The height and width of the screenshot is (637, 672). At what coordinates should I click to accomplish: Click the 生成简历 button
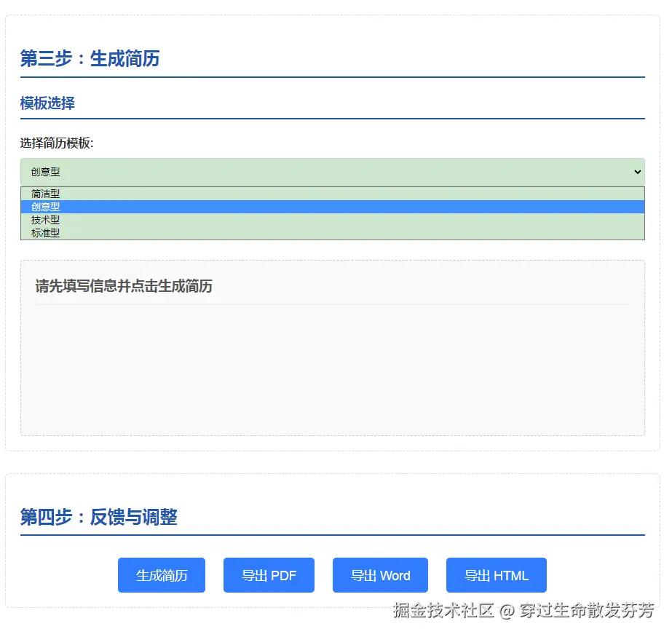tap(161, 574)
